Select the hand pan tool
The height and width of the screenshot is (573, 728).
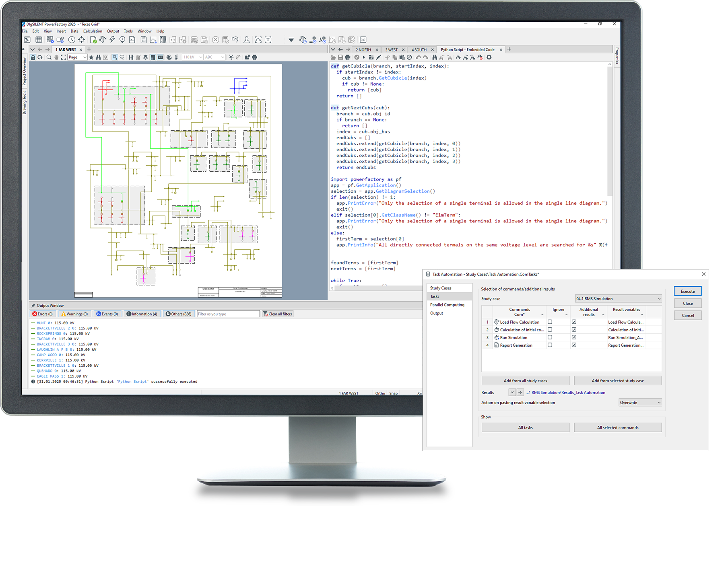[x=56, y=58]
